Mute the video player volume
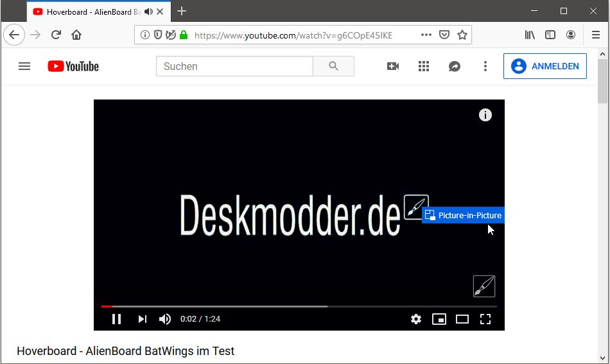 coord(165,319)
